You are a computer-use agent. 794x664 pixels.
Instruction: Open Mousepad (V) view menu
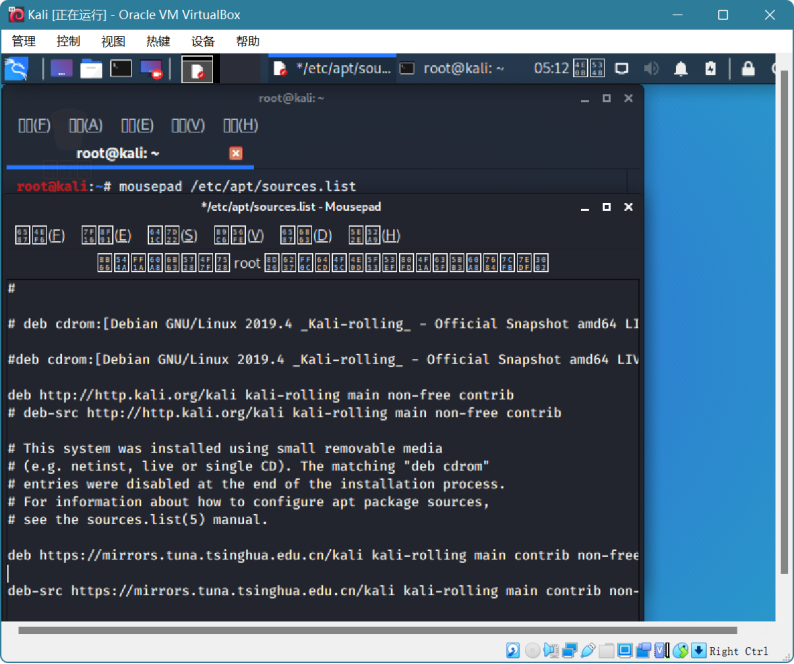pos(239,236)
